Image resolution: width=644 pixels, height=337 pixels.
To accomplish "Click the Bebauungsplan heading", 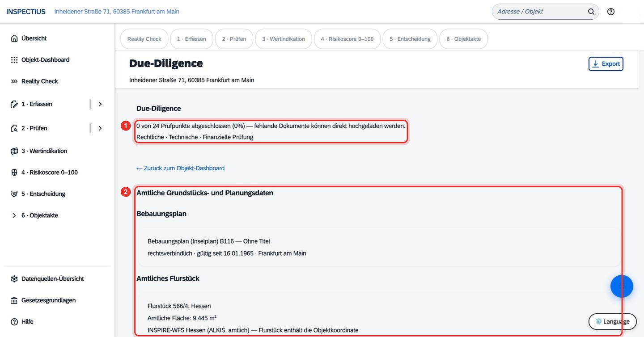I will click(161, 214).
